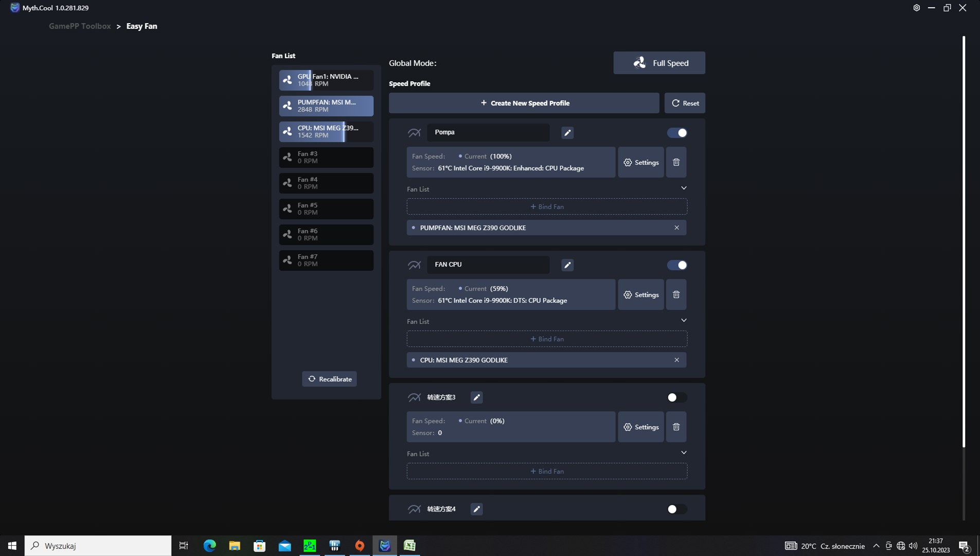Click trash icon for FAN CPU profile
This screenshot has width=980, height=556.
tap(676, 294)
